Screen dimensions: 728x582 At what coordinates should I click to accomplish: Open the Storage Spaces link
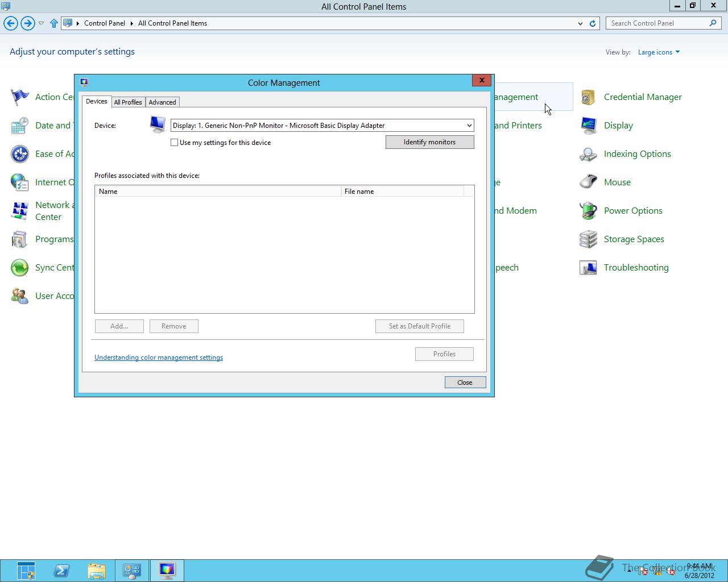tap(634, 239)
